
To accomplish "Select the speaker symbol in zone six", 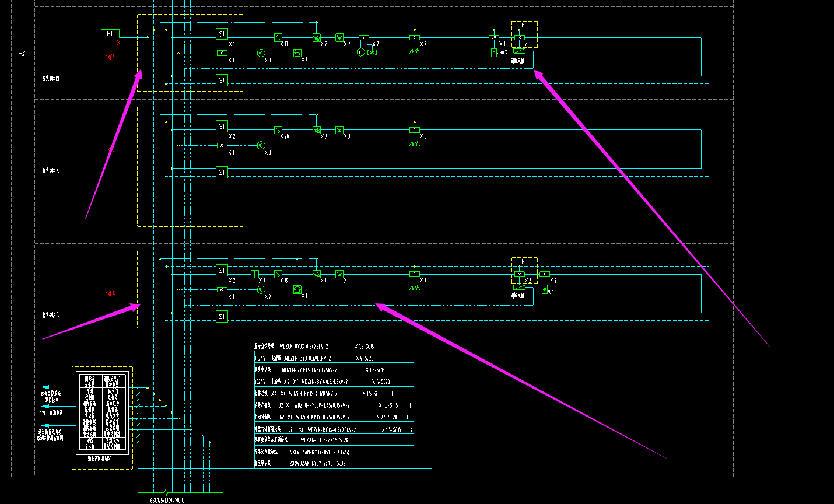I will click(261, 289).
